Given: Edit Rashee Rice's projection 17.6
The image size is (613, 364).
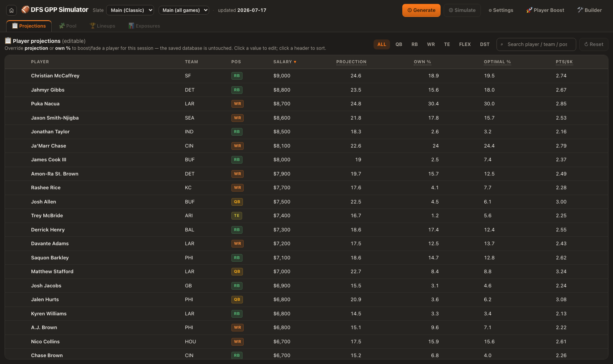Looking at the screenshot, I should [x=356, y=188].
